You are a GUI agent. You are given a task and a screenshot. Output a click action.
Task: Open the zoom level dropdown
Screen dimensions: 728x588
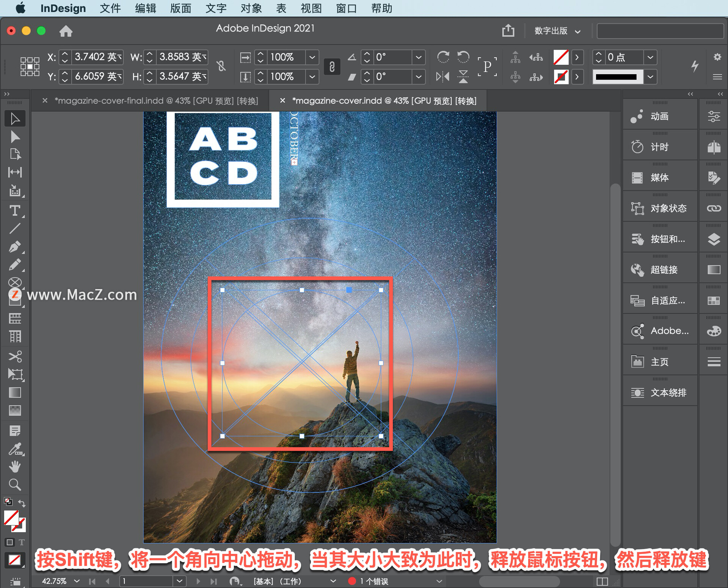[77, 581]
